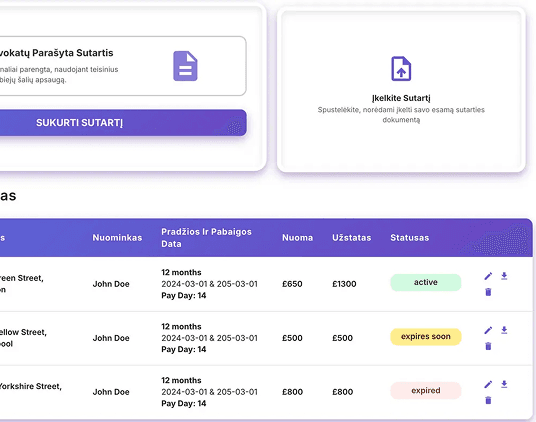Click the Užstatas column header
The width and height of the screenshot is (536, 422).
[352, 238]
